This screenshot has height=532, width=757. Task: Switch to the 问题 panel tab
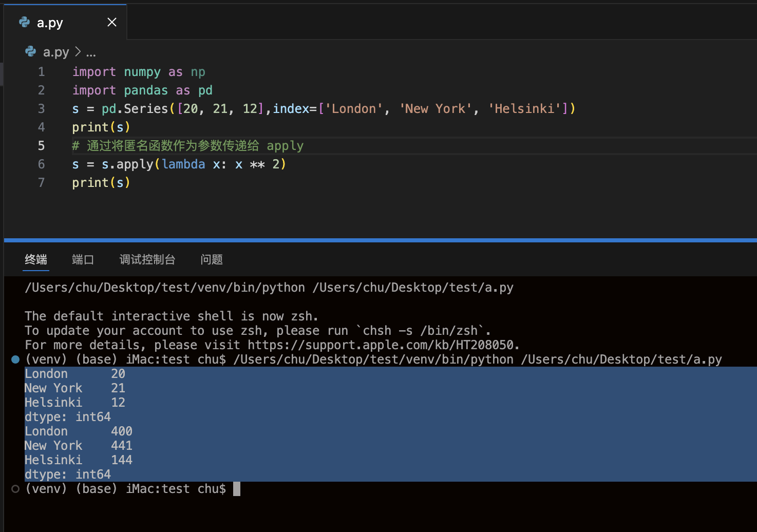(x=212, y=259)
